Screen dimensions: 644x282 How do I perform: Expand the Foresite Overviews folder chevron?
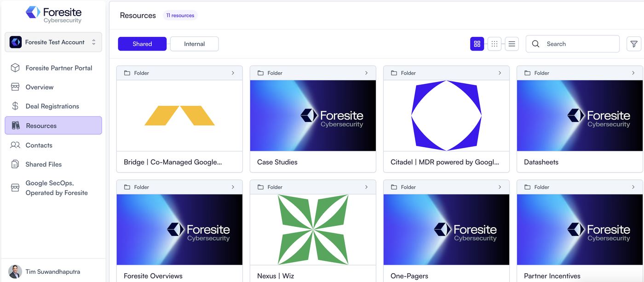[x=233, y=187]
